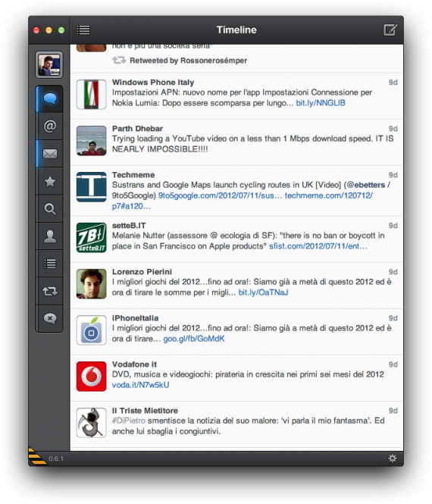Click setteB.IT's avatar
This screenshot has height=504, width=432.
pyautogui.click(x=91, y=237)
